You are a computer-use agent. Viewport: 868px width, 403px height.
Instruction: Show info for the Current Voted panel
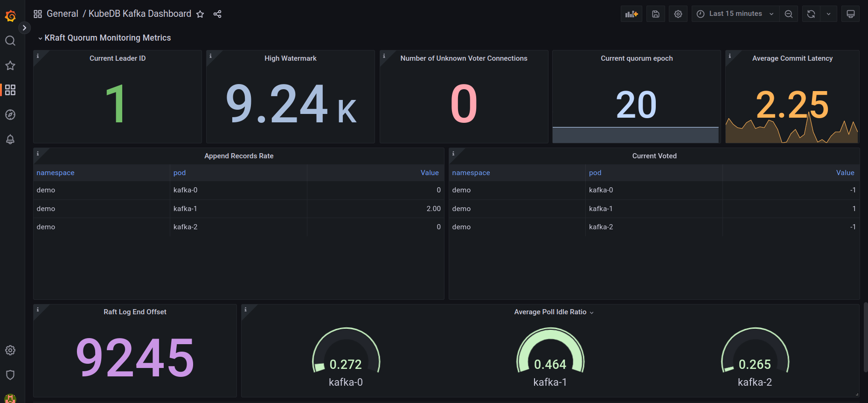[x=453, y=153]
